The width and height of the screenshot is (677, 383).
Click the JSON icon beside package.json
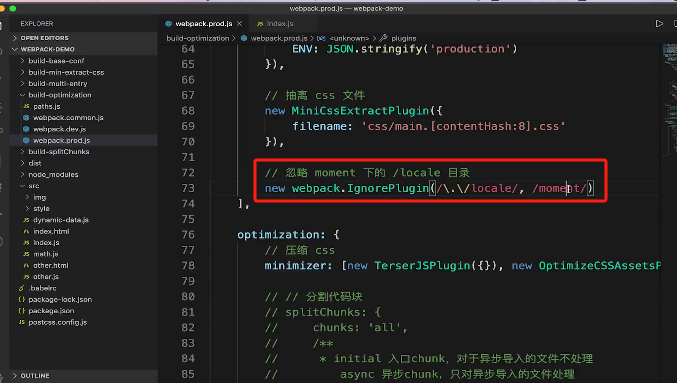click(21, 311)
